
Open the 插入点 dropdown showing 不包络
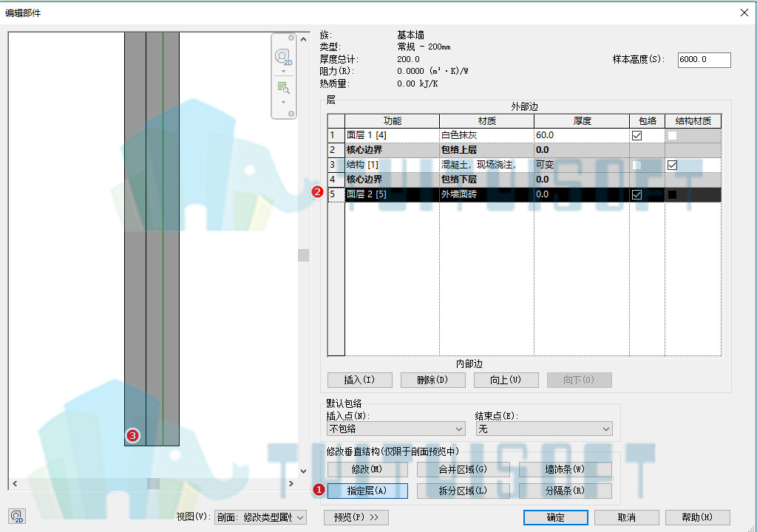point(396,429)
